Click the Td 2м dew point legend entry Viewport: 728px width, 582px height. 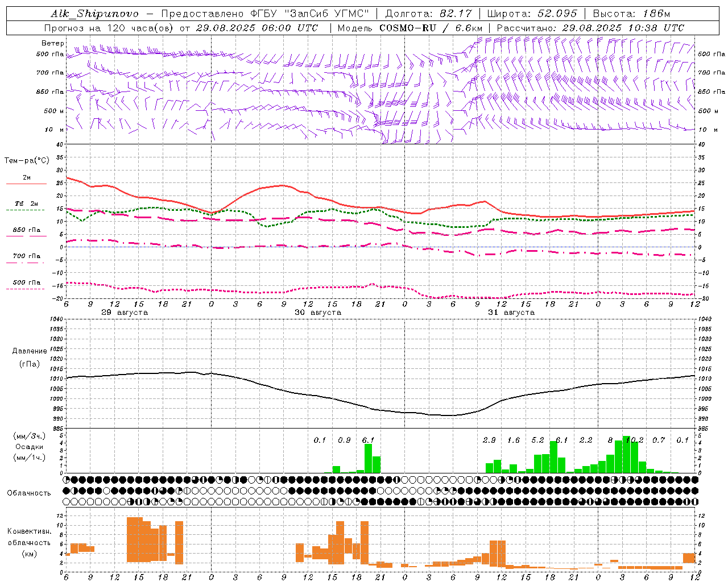27,203
